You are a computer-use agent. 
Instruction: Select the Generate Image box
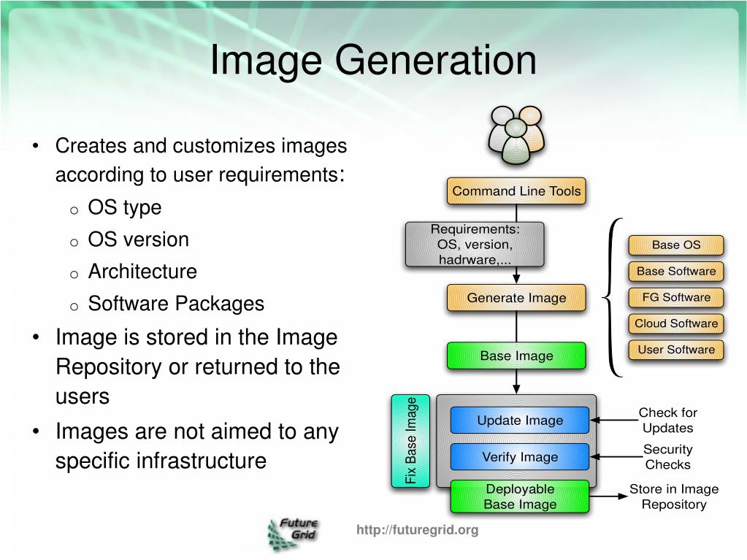(516, 298)
